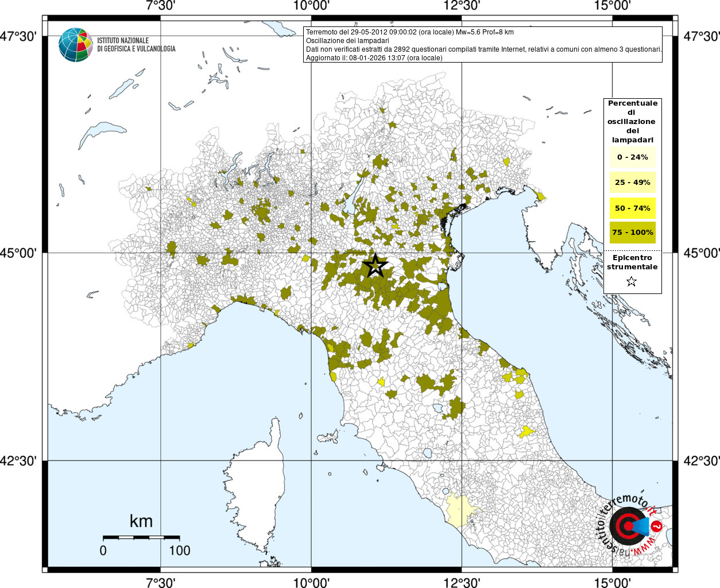Screen dimensions: 720x588
Task: Click the star symbol in the legend
Action: coord(632,281)
